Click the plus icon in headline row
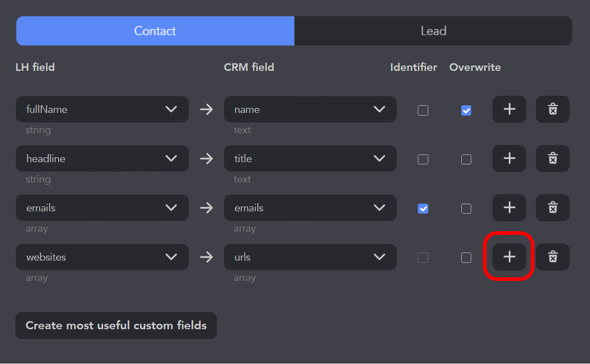The width and height of the screenshot is (590, 364). 509,159
